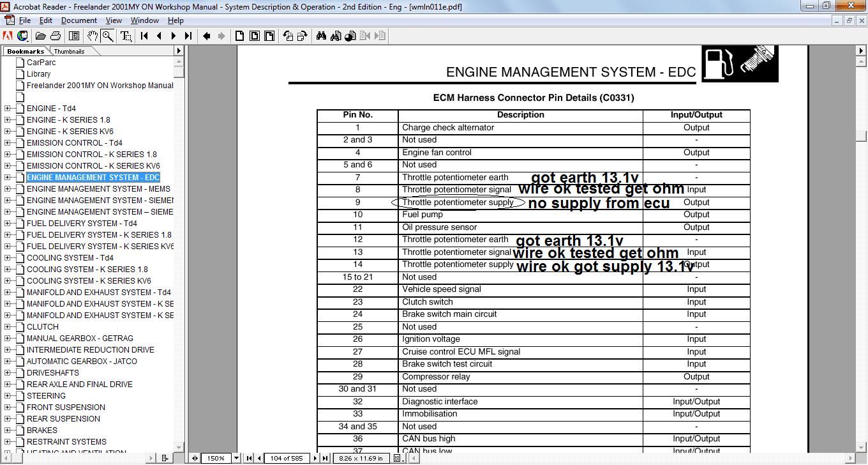Rotate view clockwise icon
The width and height of the screenshot is (868, 465).
pos(303,36)
